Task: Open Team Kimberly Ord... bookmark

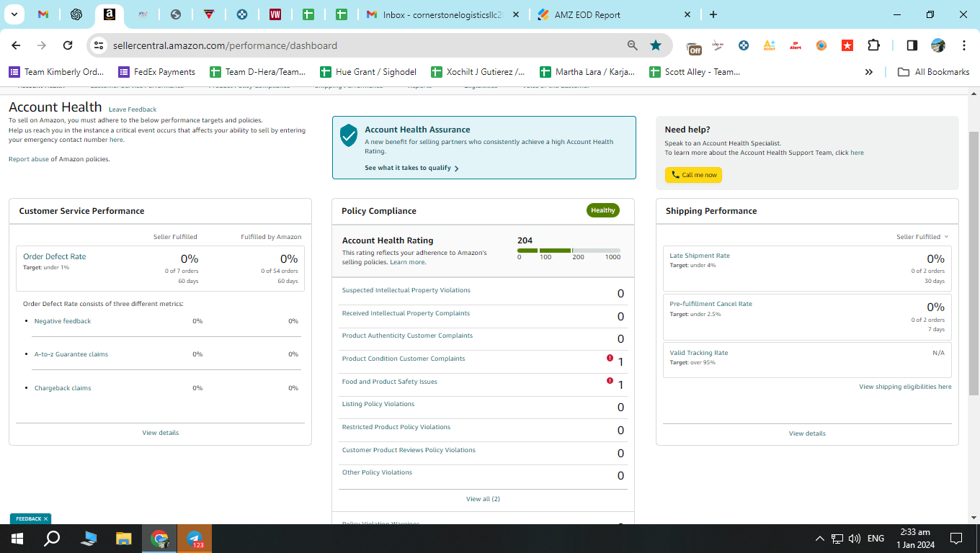Action: [x=56, y=72]
